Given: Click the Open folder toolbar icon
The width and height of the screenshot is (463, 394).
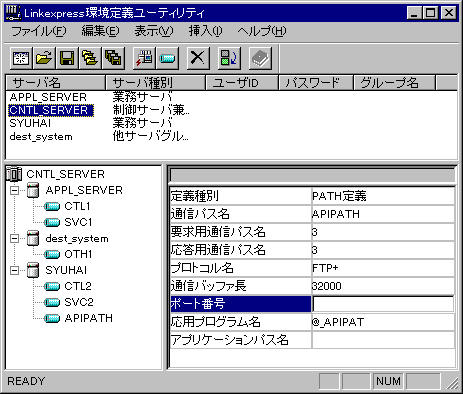Looking at the screenshot, I should click(x=44, y=58).
